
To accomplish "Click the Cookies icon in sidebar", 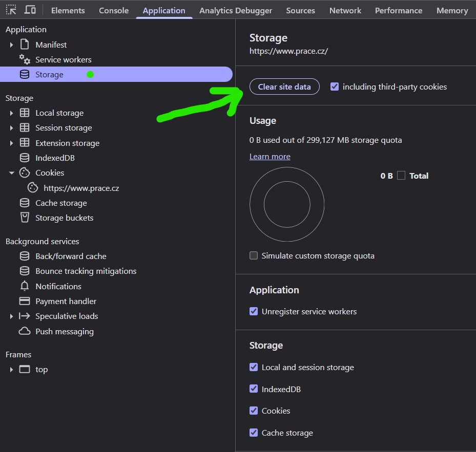I will 24,173.
